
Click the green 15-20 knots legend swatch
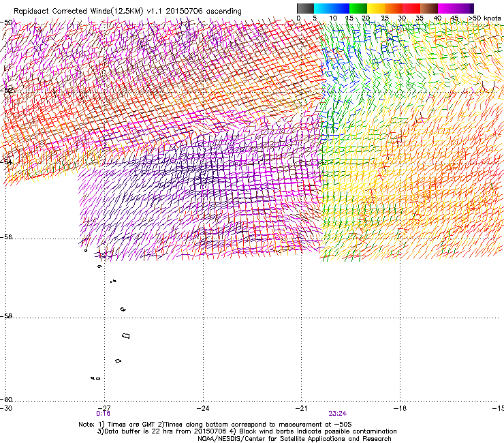(358, 8)
